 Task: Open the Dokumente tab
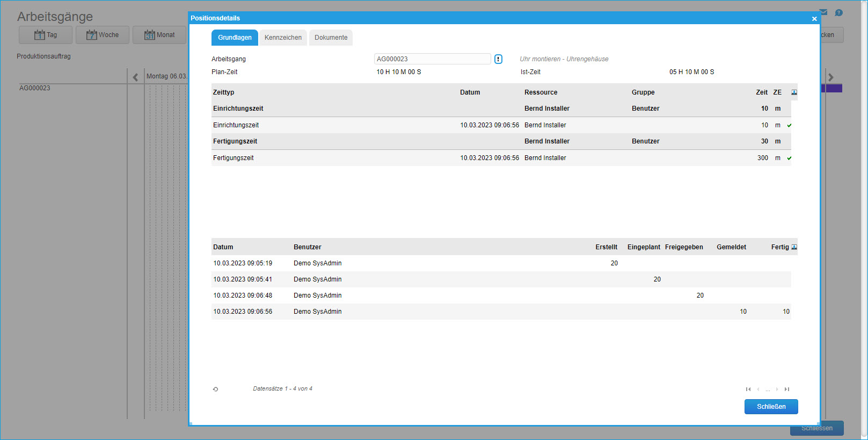click(331, 38)
